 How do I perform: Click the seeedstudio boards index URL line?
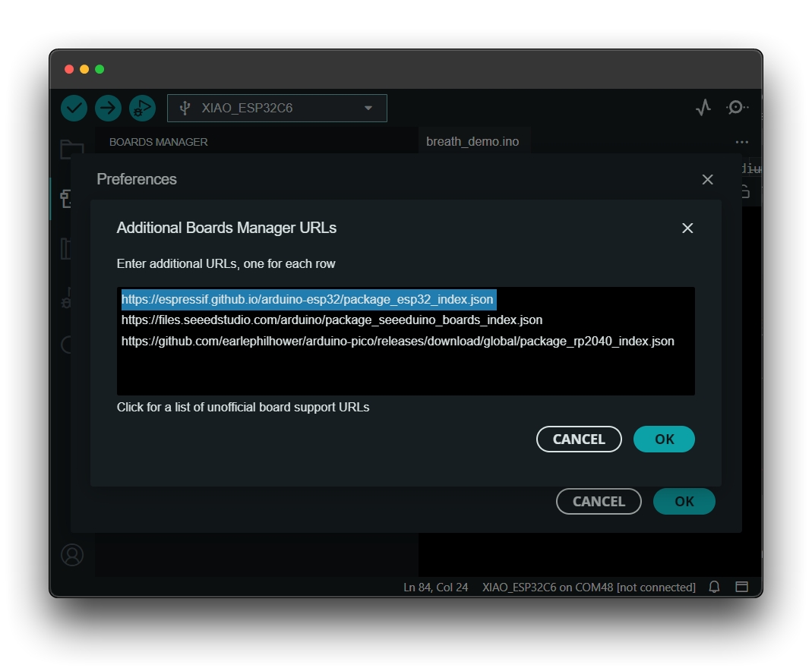pos(332,320)
